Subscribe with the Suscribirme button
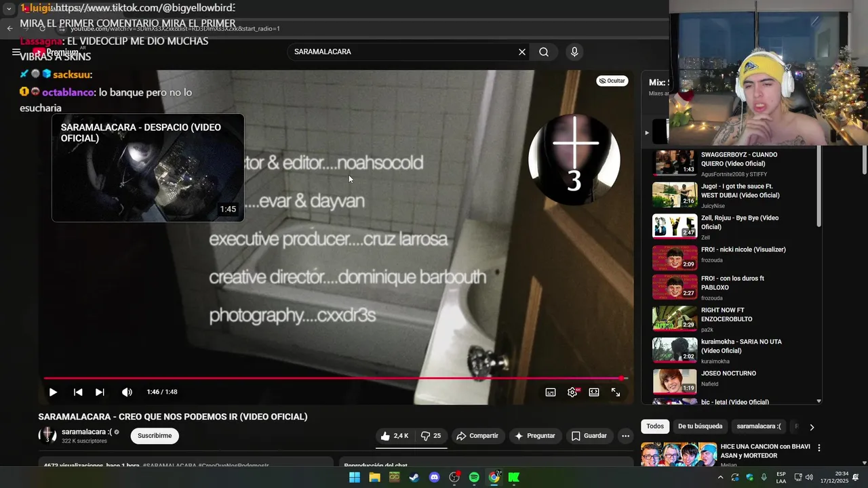 [x=155, y=436]
